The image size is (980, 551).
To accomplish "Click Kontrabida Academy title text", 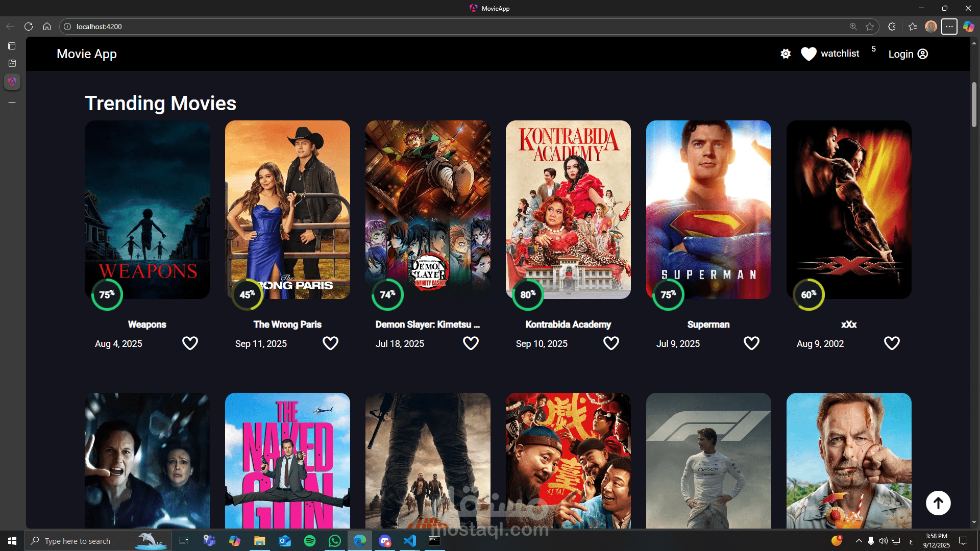I will click(x=568, y=324).
